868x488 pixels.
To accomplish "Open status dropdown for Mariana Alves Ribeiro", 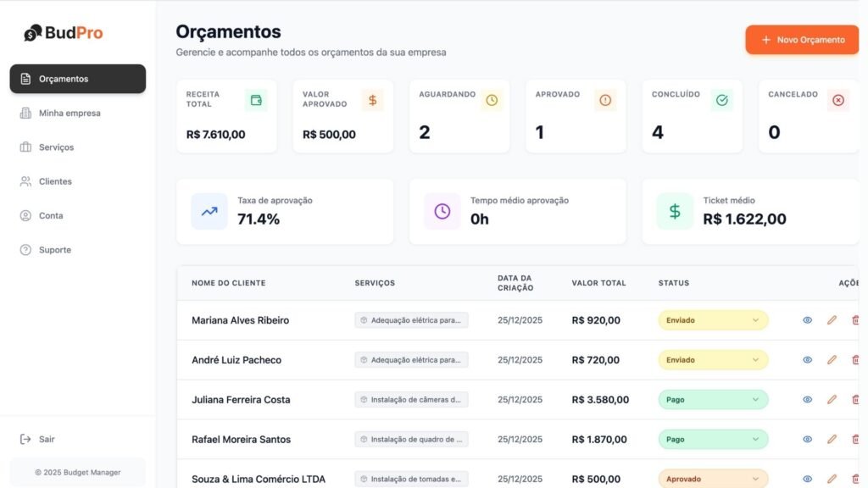I will point(713,320).
